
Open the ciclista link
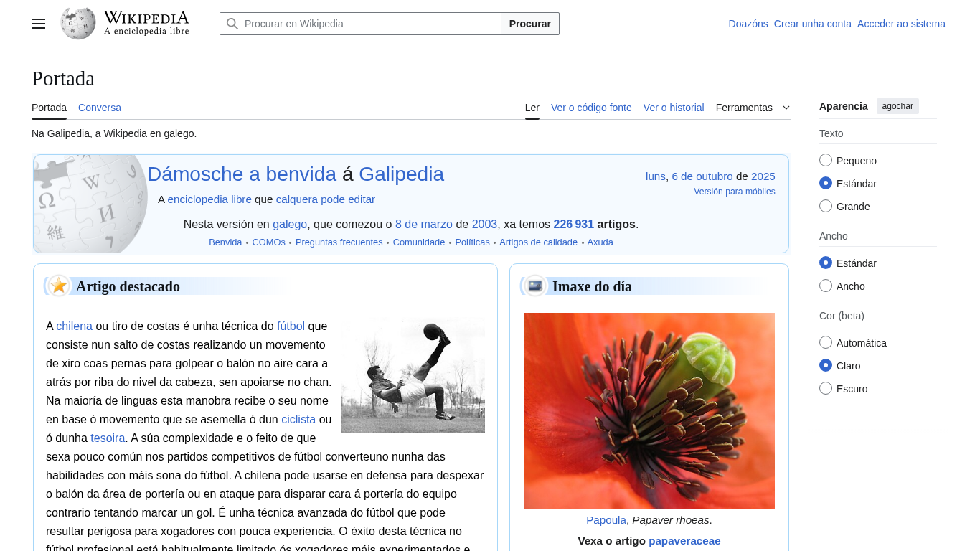click(298, 419)
